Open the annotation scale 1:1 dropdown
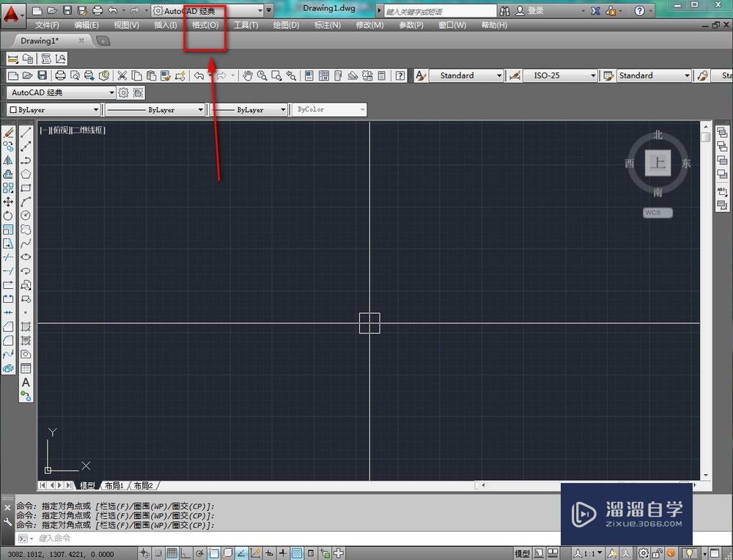The width and height of the screenshot is (733, 560). click(x=588, y=554)
